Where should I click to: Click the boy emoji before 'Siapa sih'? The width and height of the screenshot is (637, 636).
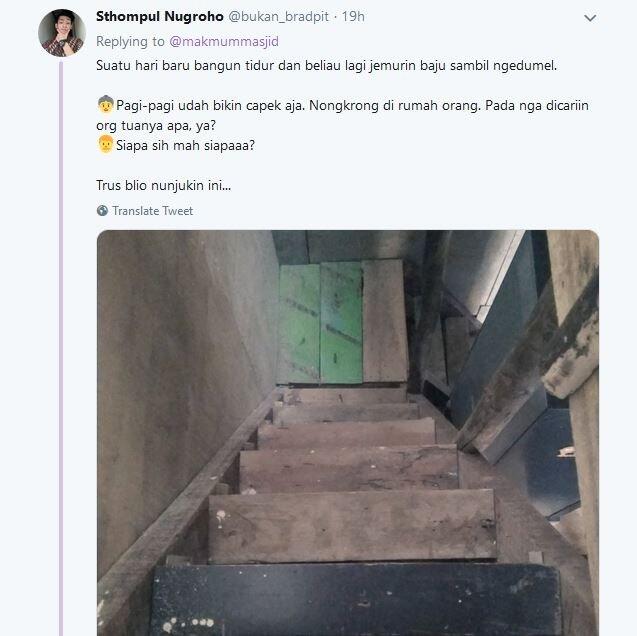pyautogui.click(x=105, y=144)
